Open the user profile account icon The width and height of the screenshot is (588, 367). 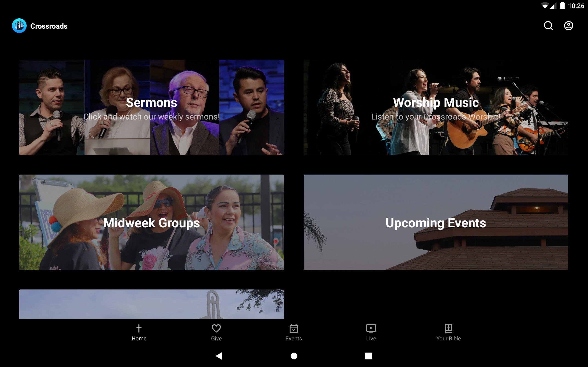[x=568, y=26]
